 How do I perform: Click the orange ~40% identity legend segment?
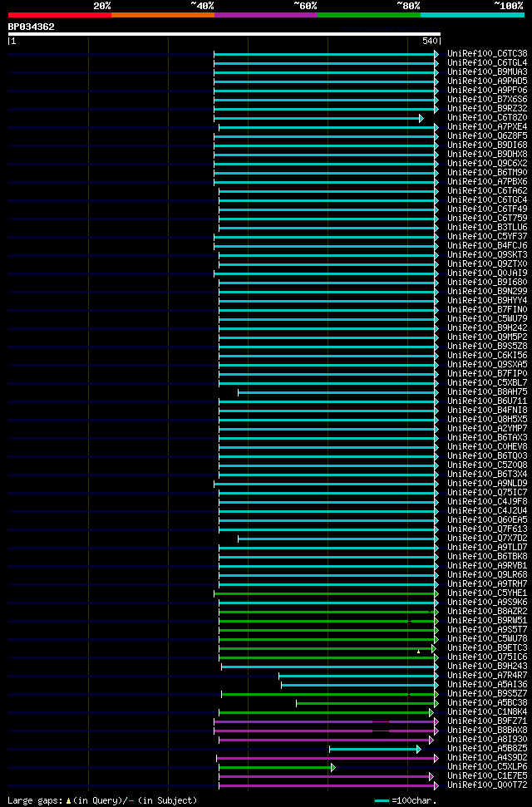pos(163,15)
